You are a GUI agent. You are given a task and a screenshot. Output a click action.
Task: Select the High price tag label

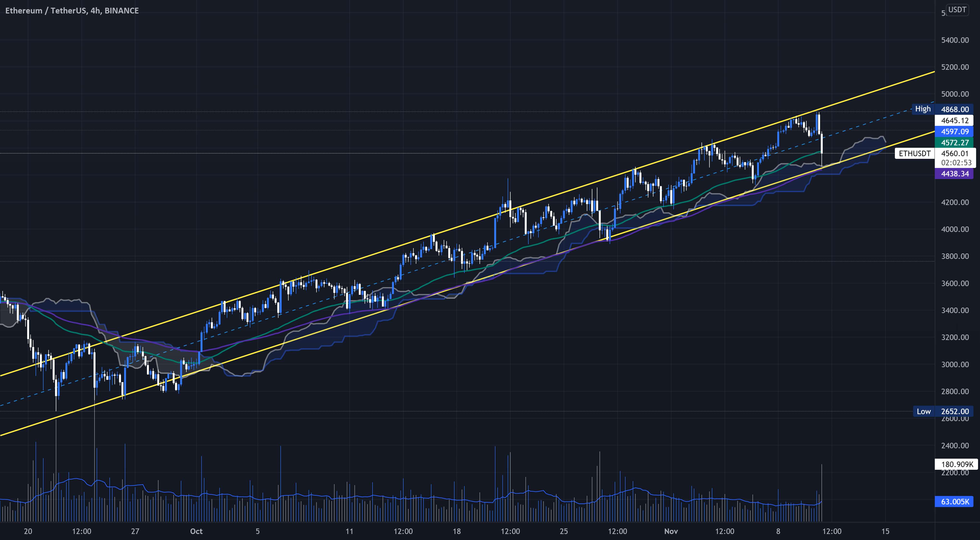click(x=923, y=109)
